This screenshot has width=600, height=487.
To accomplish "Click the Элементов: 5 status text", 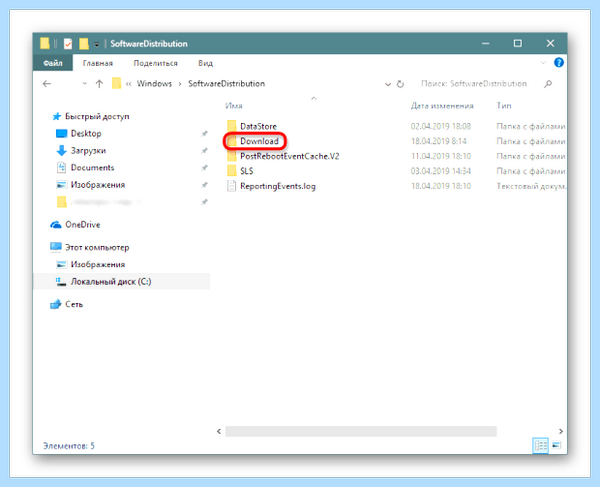I will (69, 446).
